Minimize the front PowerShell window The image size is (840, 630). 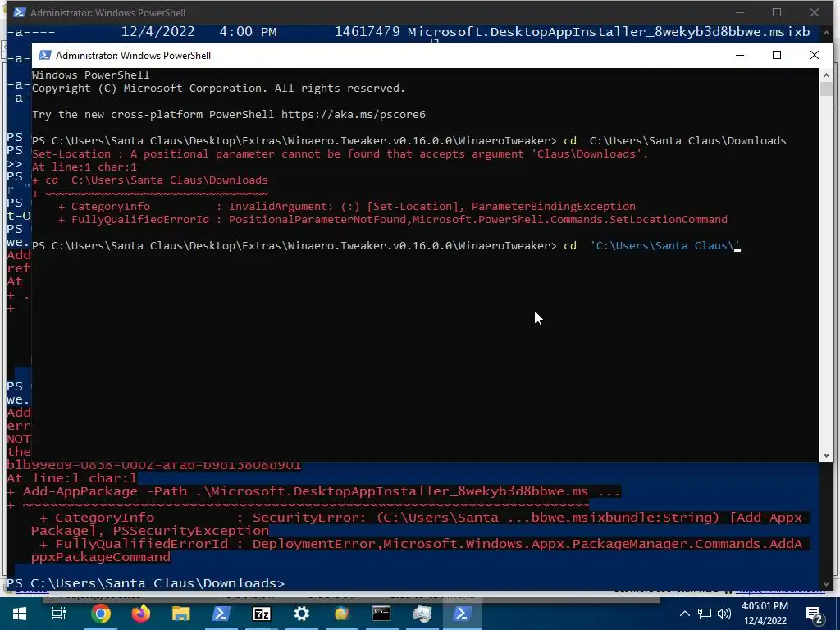tap(740, 55)
